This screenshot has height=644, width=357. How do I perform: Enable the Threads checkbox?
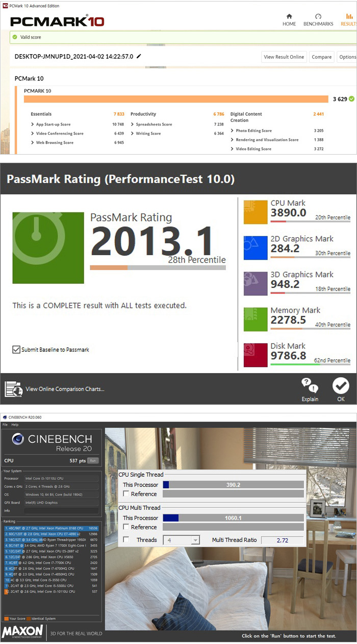(126, 539)
